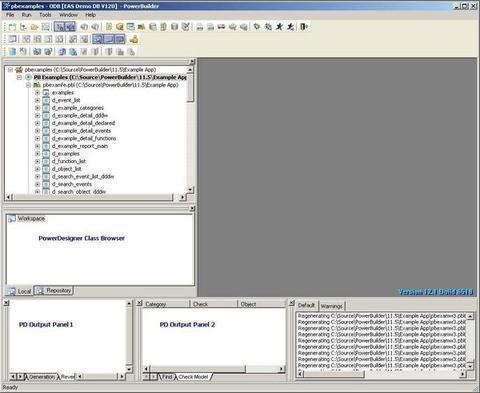480x393 pixels.
Task: Expand the d_search_events item
Action: click(x=37, y=184)
